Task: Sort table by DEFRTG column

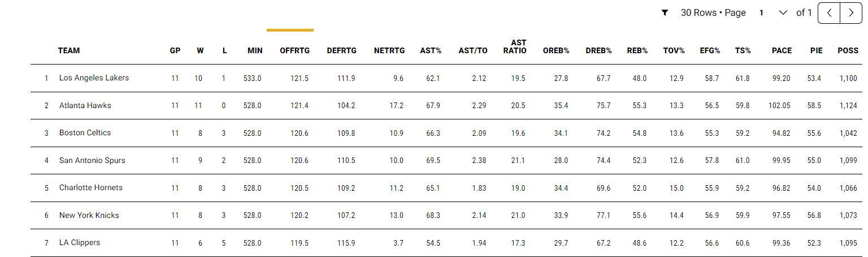Action: [x=341, y=50]
